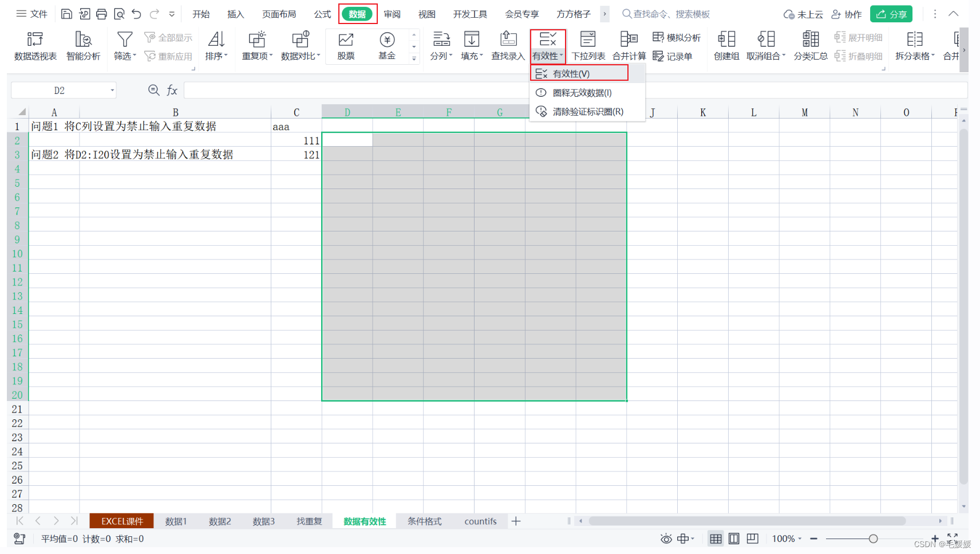This screenshot has width=980, height=554.
Task: Switch to the 审阅 ribbon tab
Action: click(392, 14)
